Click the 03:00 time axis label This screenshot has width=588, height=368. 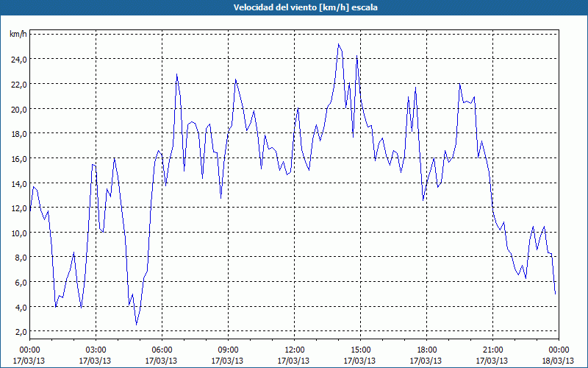96,350
